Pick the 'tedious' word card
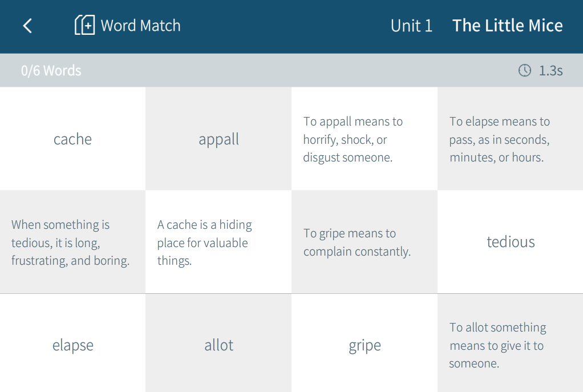The image size is (583, 392). [511, 242]
